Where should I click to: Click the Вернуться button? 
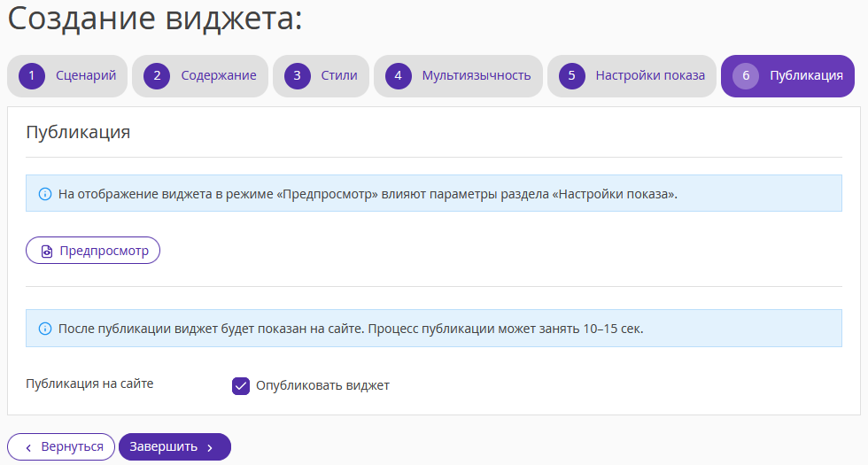click(x=61, y=446)
